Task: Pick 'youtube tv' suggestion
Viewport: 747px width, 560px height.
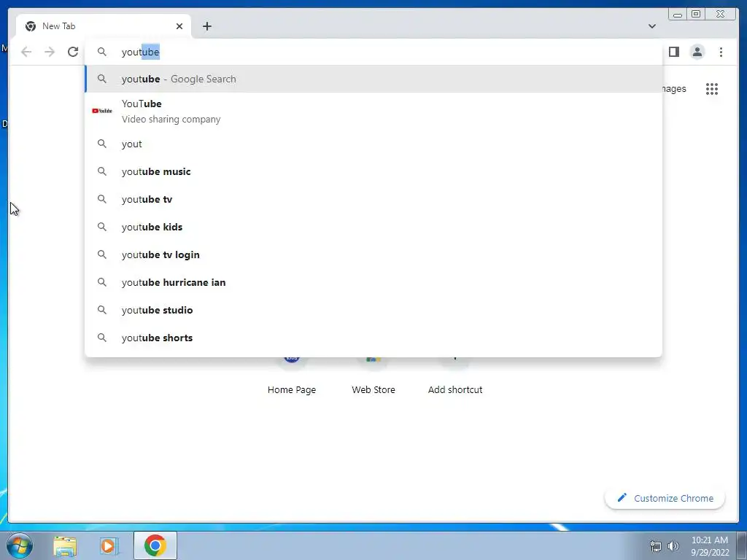Action: coord(373,199)
